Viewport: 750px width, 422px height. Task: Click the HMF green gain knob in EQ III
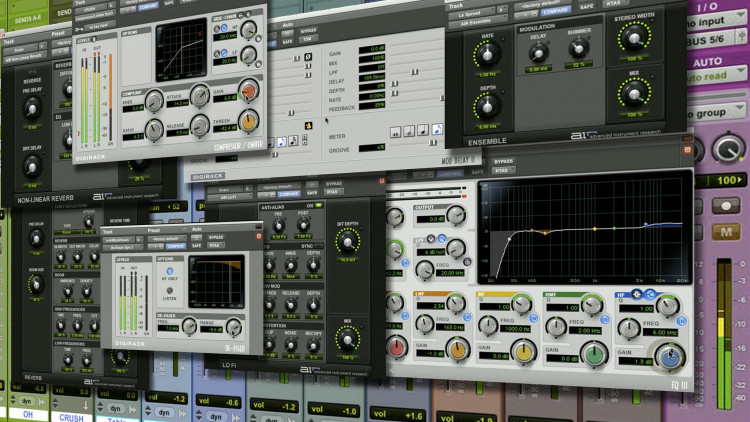594,354
